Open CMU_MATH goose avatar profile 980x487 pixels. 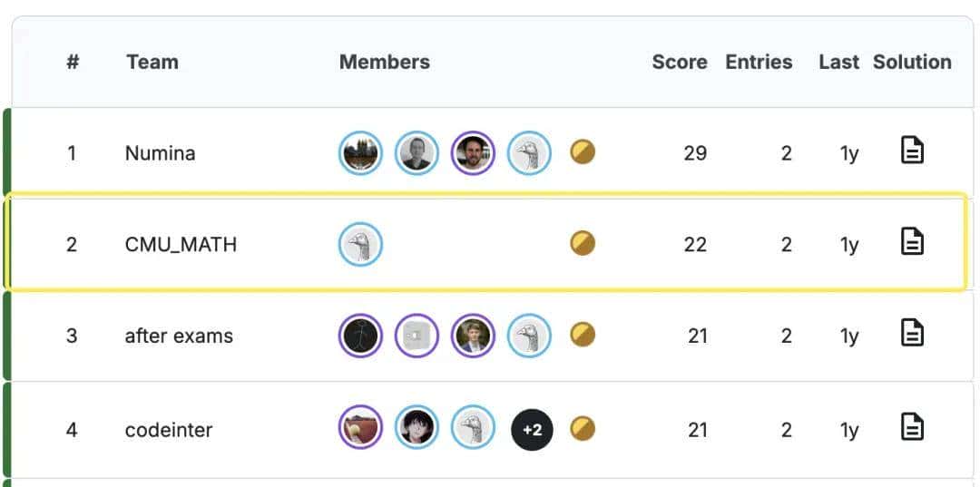[360, 245]
